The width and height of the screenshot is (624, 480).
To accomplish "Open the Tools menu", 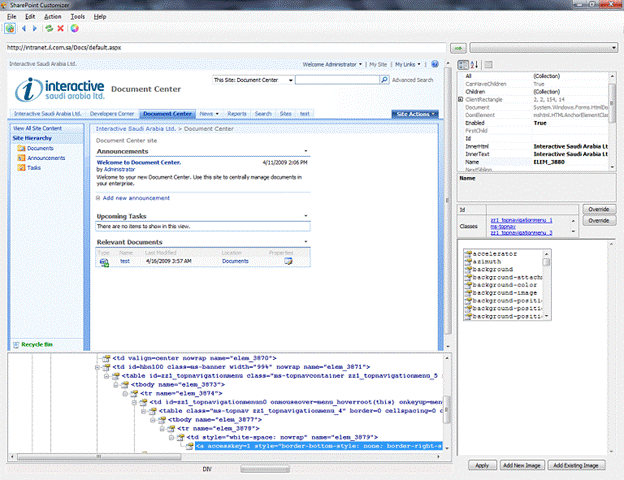I will (x=78, y=16).
